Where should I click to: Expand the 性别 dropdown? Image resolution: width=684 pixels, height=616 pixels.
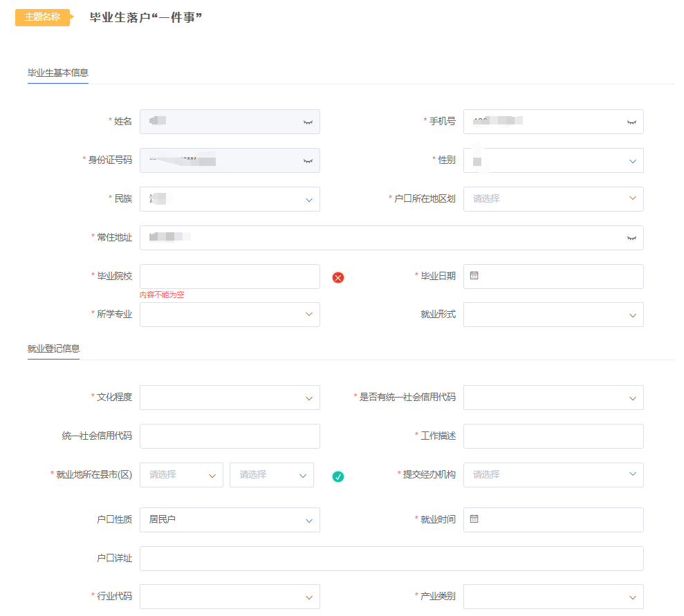pos(632,160)
